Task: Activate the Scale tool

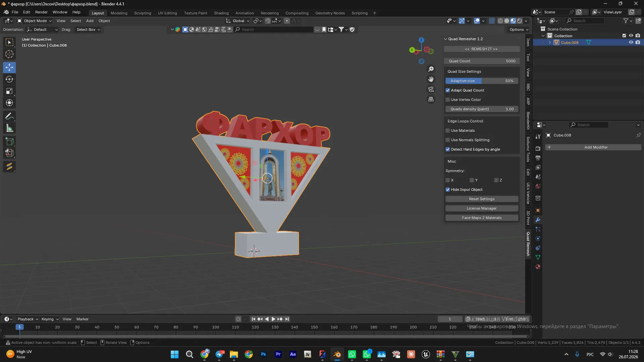Action: tap(9, 91)
